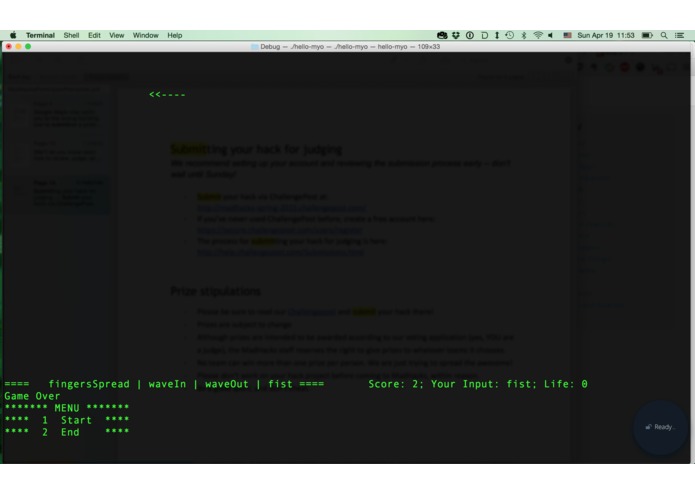Screen dimensions: 695x494
Task: Open the battery status menu
Action: pos(647,35)
